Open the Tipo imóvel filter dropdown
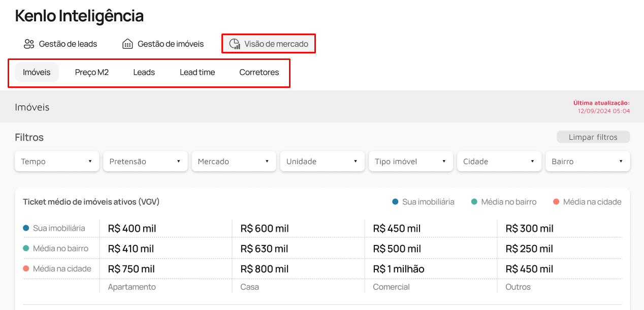The width and height of the screenshot is (644, 310). (411, 161)
